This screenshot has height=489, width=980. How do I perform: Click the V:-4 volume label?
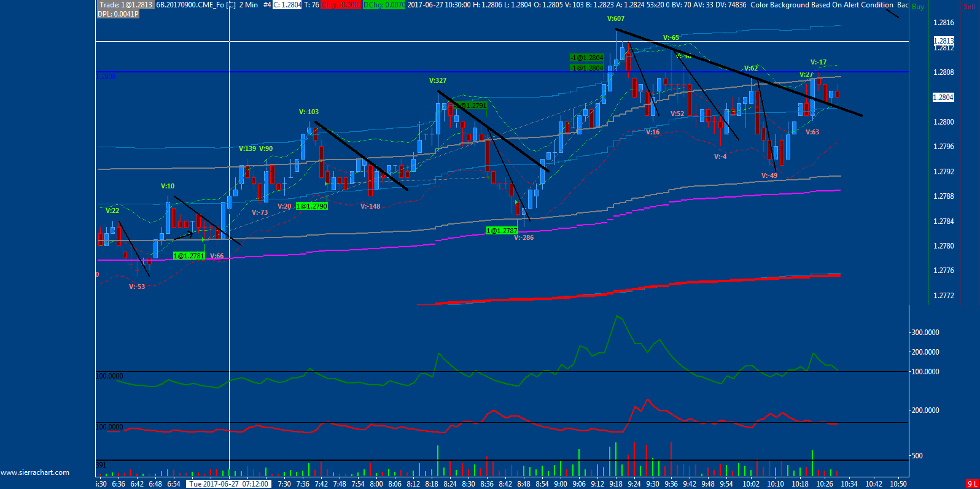tap(720, 156)
